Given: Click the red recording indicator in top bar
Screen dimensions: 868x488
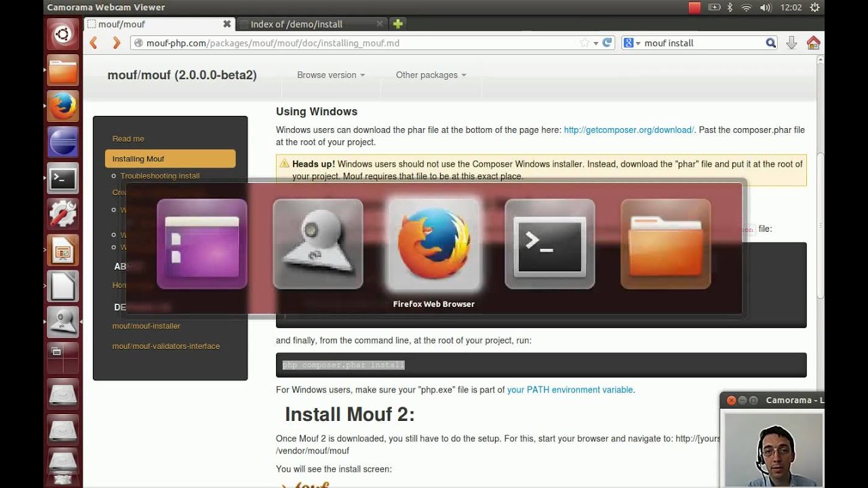Looking at the screenshot, I should pyautogui.click(x=694, y=7).
